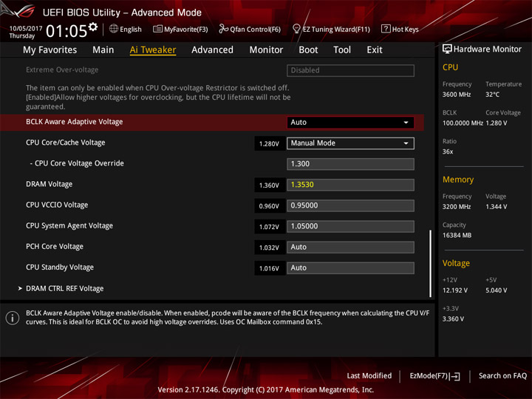Click the Hot Keys question mark icon
The width and height of the screenshot is (532, 399).
pos(386,29)
